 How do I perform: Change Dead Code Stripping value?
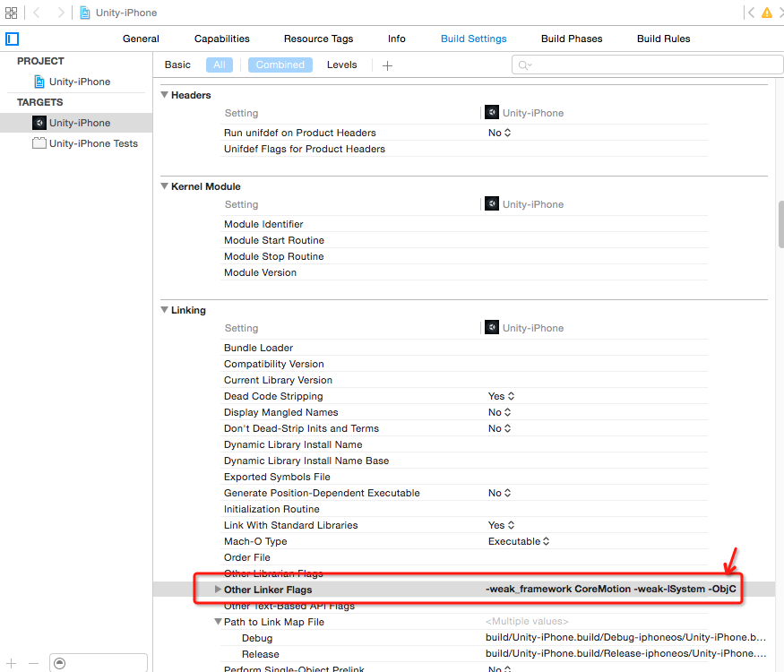click(x=501, y=396)
